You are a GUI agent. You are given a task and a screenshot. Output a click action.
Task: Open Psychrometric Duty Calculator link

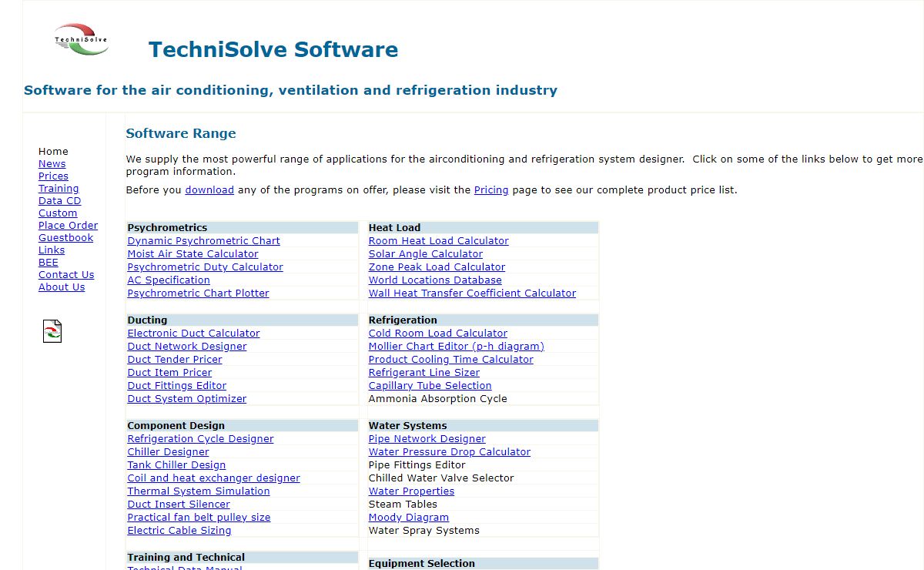click(205, 267)
